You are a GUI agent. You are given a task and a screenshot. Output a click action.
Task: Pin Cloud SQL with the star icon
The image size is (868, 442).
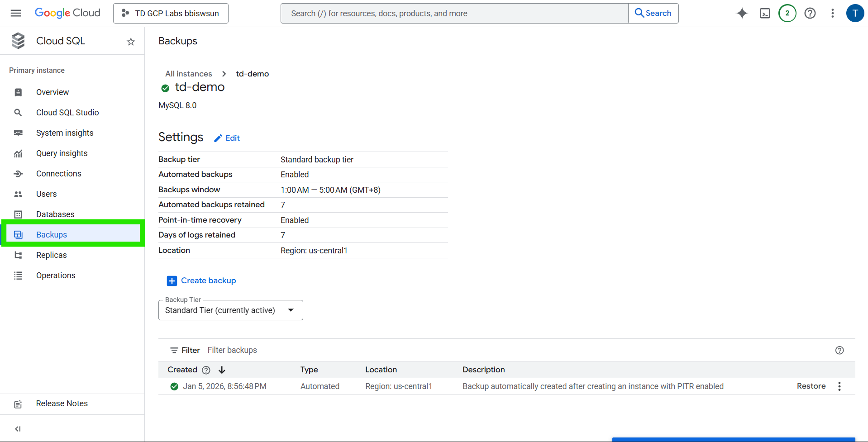(x=131, y=42)
